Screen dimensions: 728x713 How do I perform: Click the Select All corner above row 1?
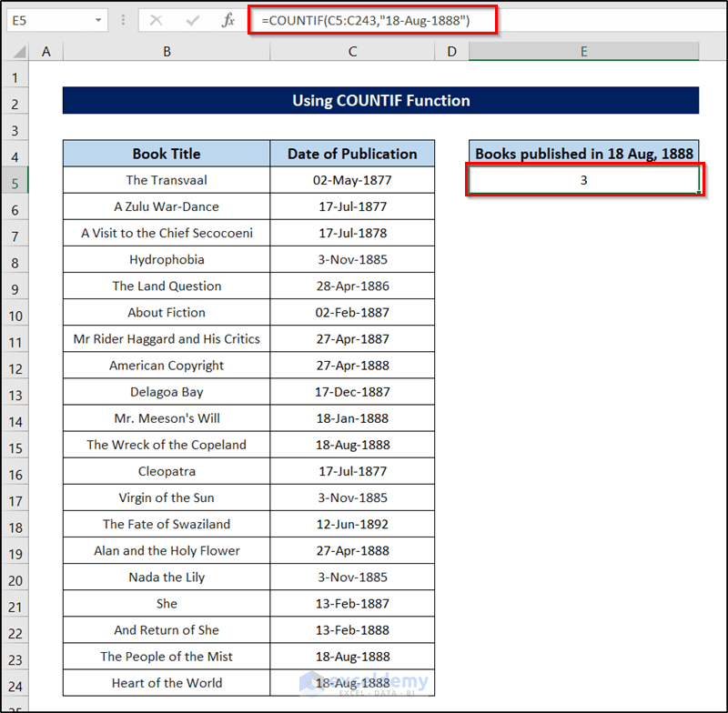[x=20, y=52]
